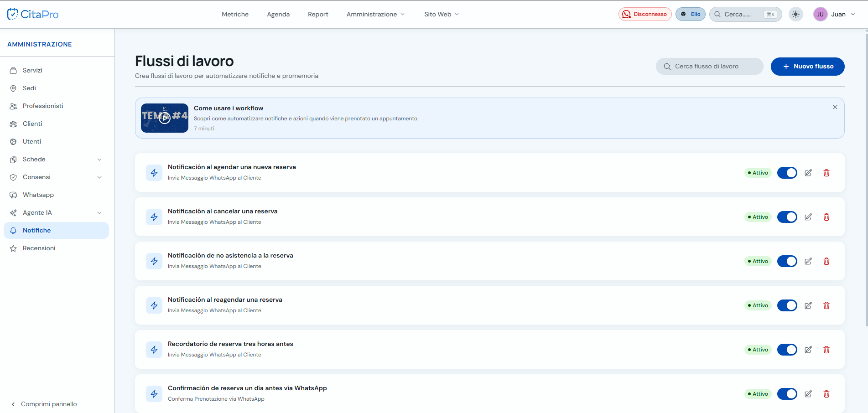Go to Clienti in the sidebar
This screenshot has height=413, width=868.
coord(56,124)
